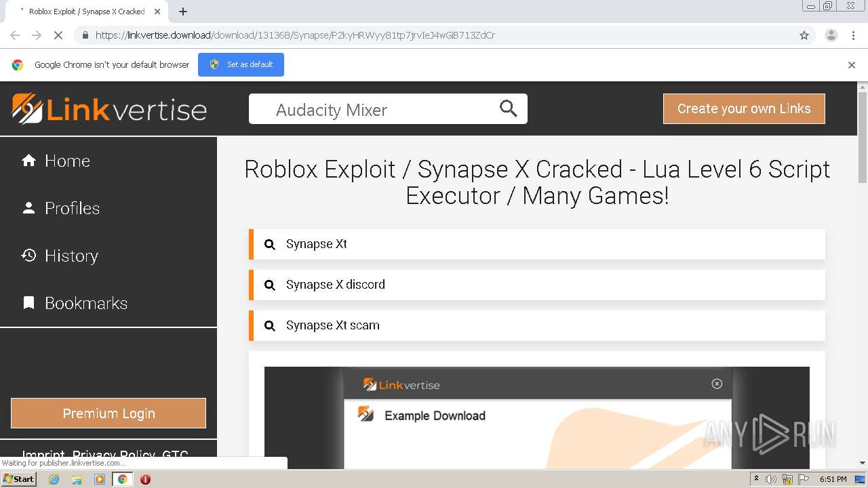This screenshot has height=488, width=868.
Task: Click the Premium Login button
Action: point(108,413)
